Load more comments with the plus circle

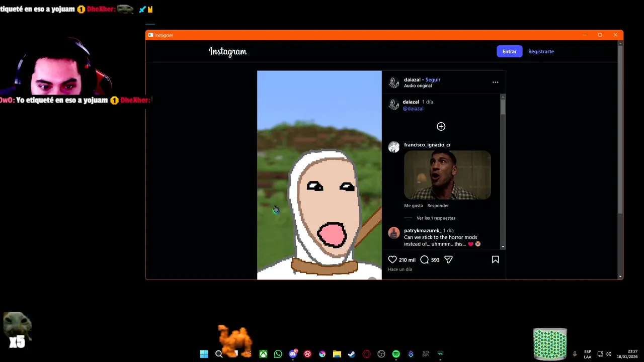click(x=441, y=126)
